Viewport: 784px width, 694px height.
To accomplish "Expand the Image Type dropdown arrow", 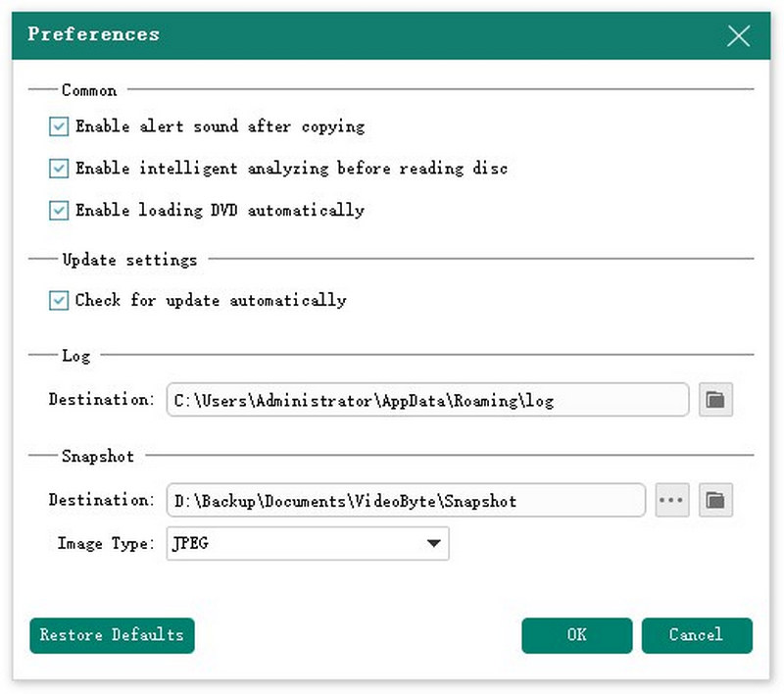I will [x=433, y=544].
